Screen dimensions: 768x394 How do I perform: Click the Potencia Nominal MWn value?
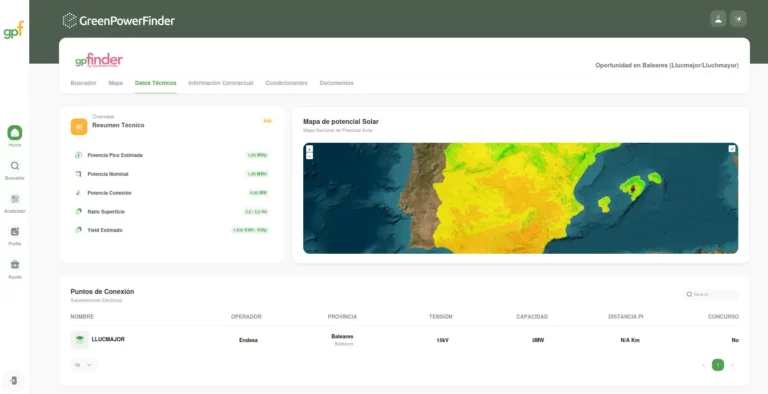coord(257,174)
